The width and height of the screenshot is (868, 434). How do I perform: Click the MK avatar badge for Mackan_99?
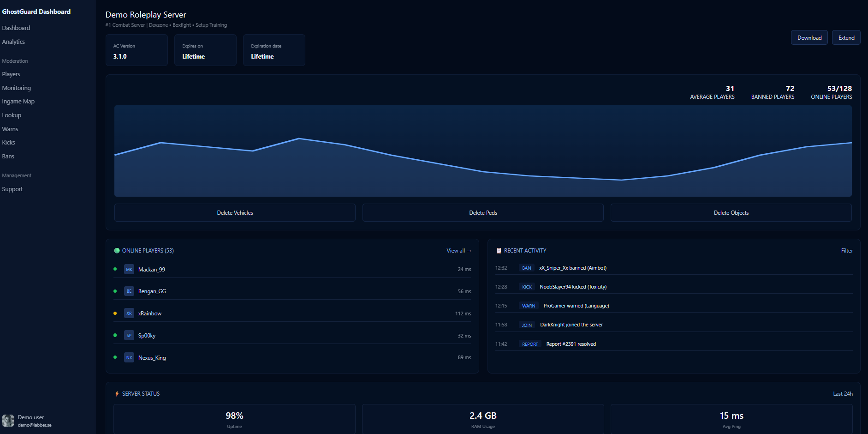pyautogui.click(x=129, y=270)
